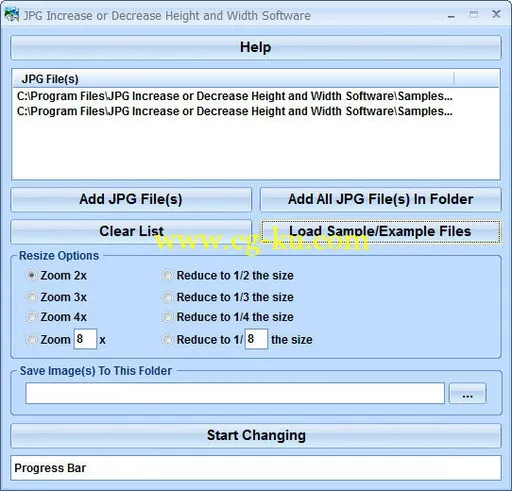Open the Help button
The width and height of the screenshot is (512, 491).
coord(256,48)
